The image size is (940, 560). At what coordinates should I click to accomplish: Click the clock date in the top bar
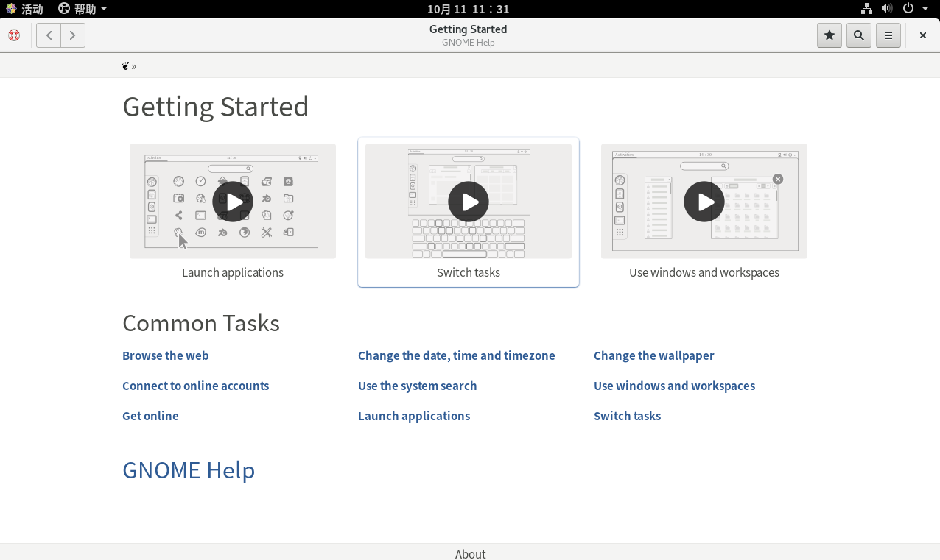(x=468, y=8)
